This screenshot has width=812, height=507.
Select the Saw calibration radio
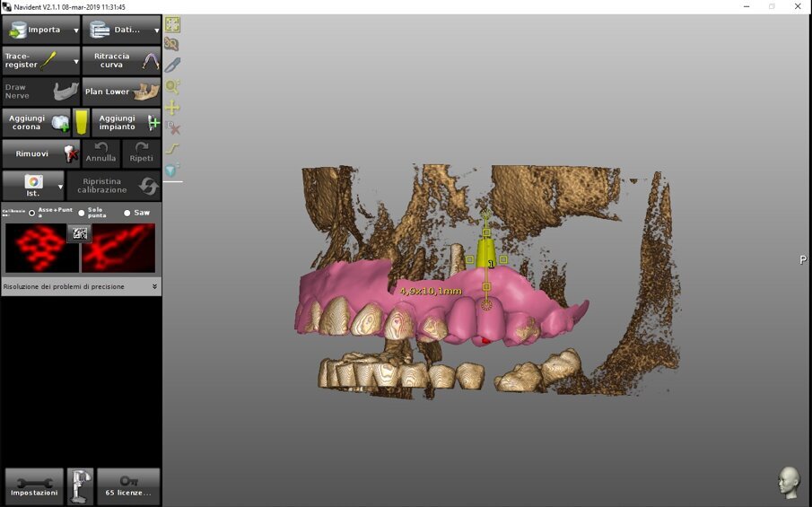tap(127, 213)
